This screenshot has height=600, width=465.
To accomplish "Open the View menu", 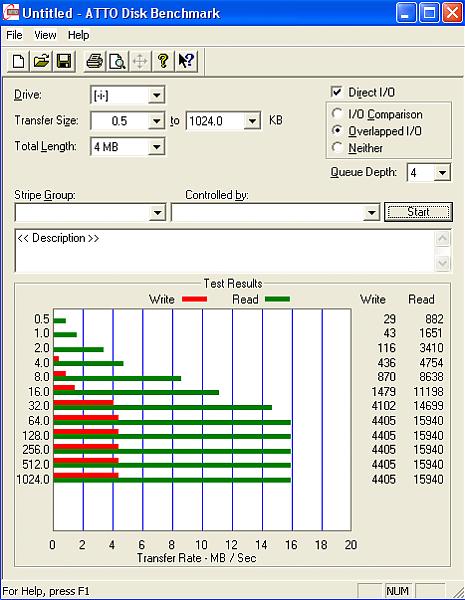I will (45, 35).
